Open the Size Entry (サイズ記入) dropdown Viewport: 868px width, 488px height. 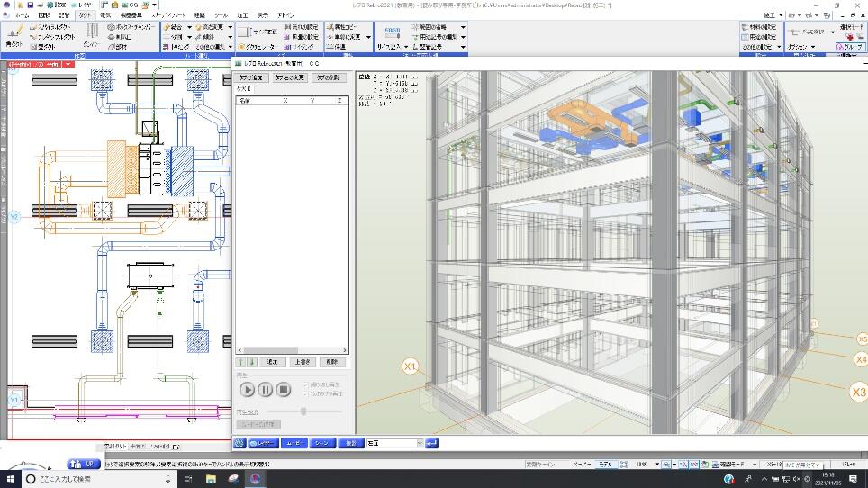(406, 47)
